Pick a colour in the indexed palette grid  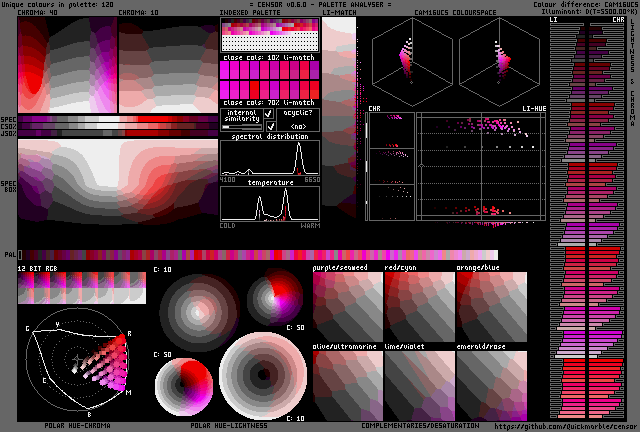pyautogui.click(x=270, y=38)
